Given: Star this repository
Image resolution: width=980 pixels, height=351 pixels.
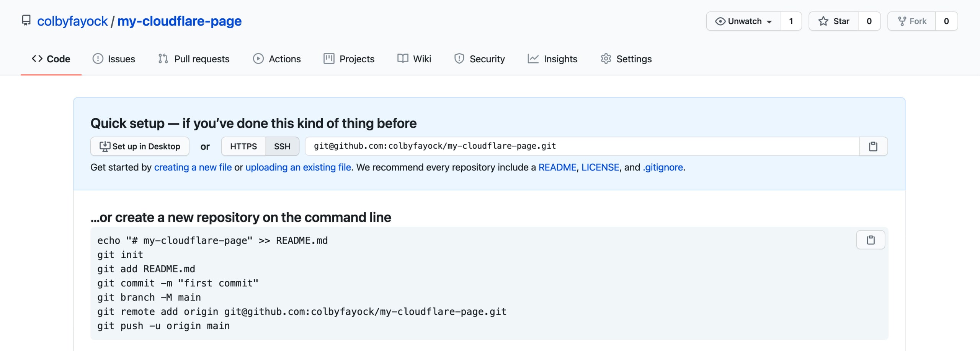Looking at the screenshot, I should (833, 21).
